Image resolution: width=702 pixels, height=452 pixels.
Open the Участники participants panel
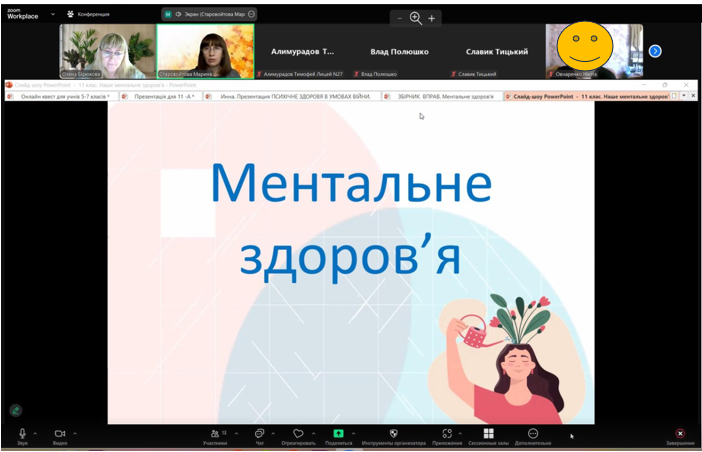click(x=215, y=433)
